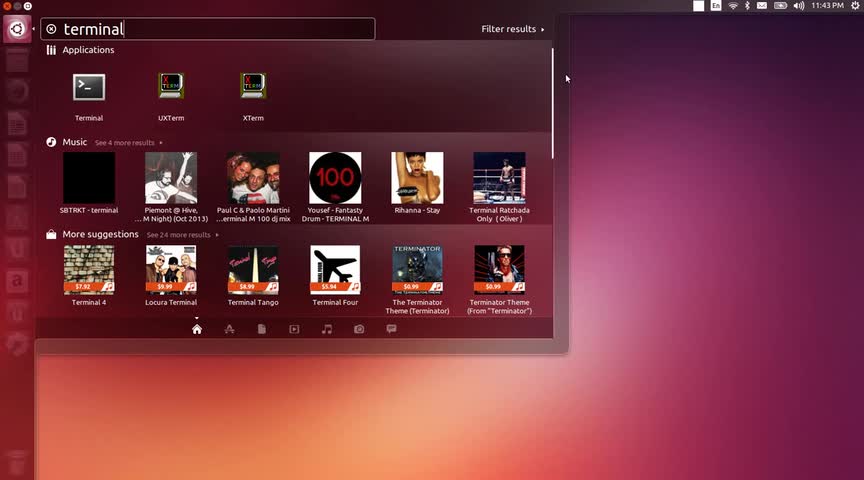The image size is (864, 480).
Task: Open Piemont @ Hive music result
Action: point(171,178)
